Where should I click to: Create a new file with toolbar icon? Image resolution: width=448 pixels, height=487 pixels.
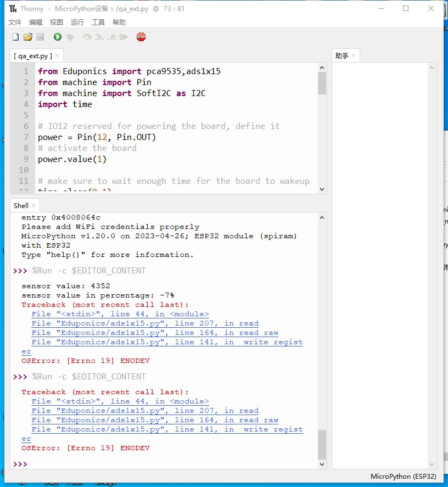click(15, 37)
